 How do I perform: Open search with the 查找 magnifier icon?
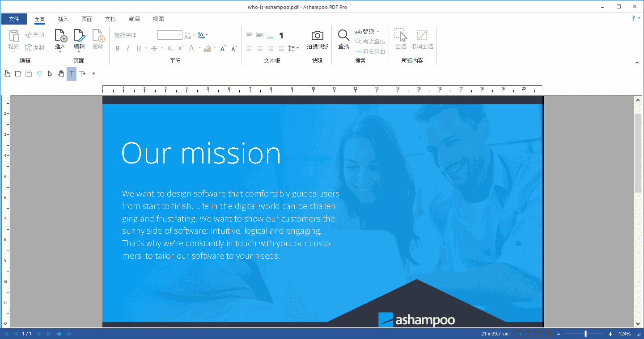coord(343,40)
